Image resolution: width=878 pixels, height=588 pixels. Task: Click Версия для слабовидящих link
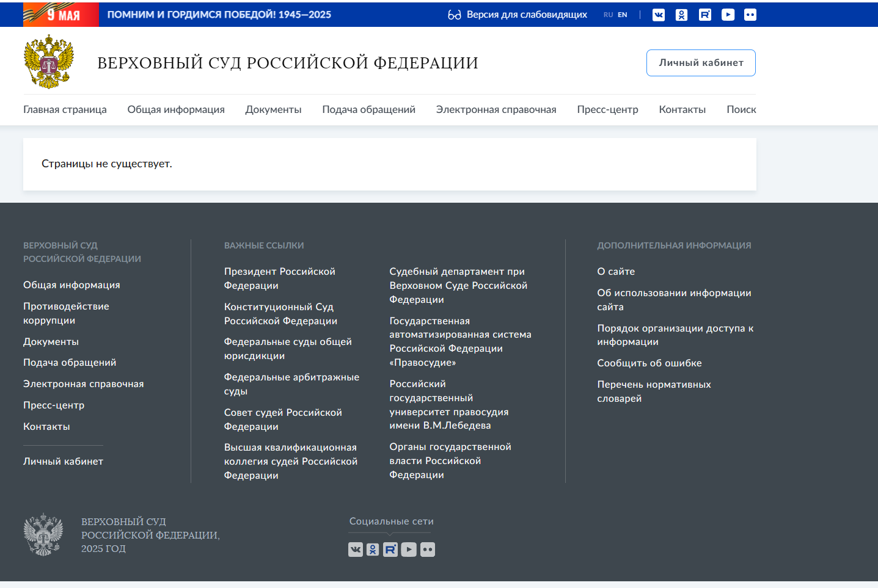tap(527, 15)
